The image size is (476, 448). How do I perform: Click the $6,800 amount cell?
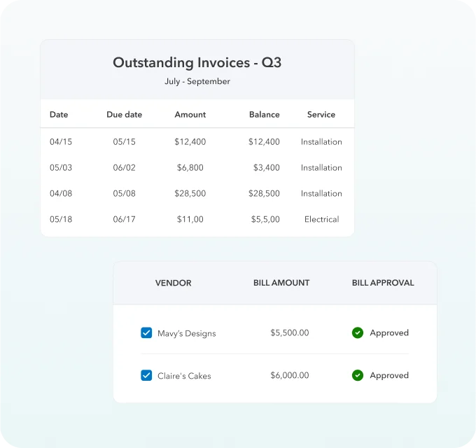click(190, 167)
